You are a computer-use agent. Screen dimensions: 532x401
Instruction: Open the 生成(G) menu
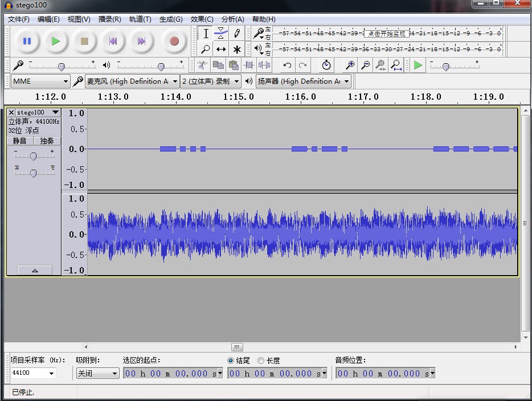(x=171, y=19)
